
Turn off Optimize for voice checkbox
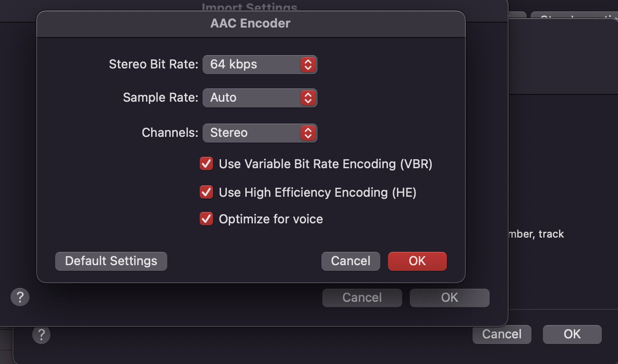tap(206, 219)
